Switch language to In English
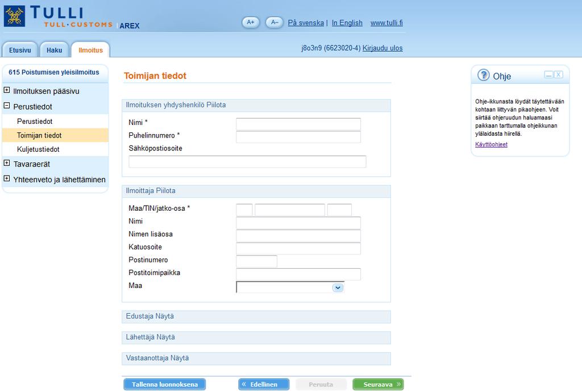The image size is (582, 392). 347,23
